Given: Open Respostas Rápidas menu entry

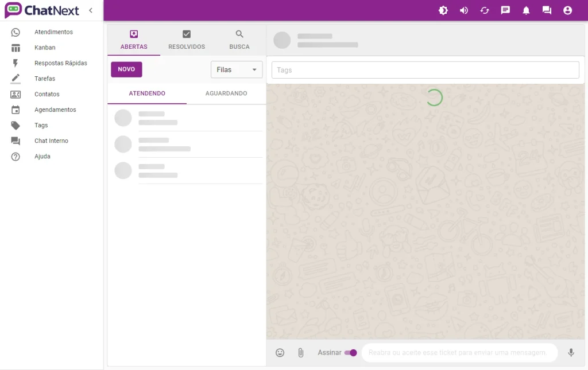Looking at the screenshot, I should coord(61,63).
